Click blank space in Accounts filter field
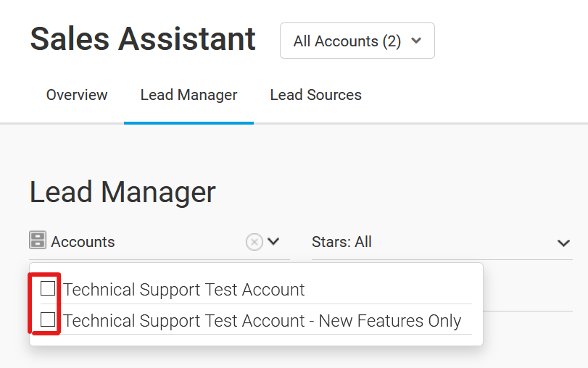Viewport: 588px width, 368px height. pyautogui.click(x=180, y=242)
